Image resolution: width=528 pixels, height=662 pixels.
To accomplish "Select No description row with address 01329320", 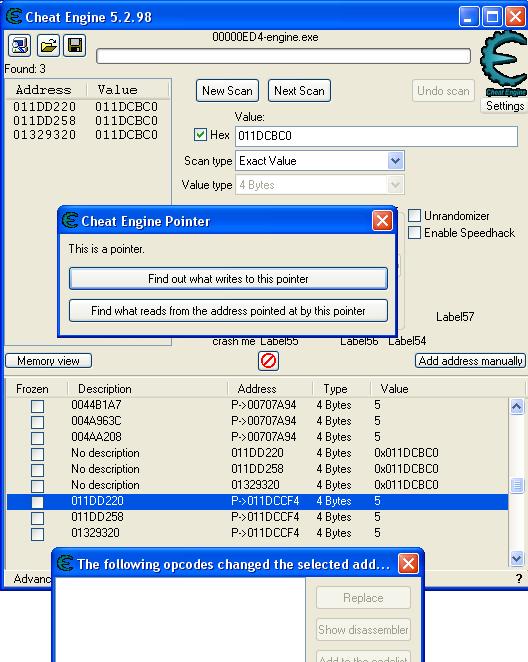I will point(257,485).
